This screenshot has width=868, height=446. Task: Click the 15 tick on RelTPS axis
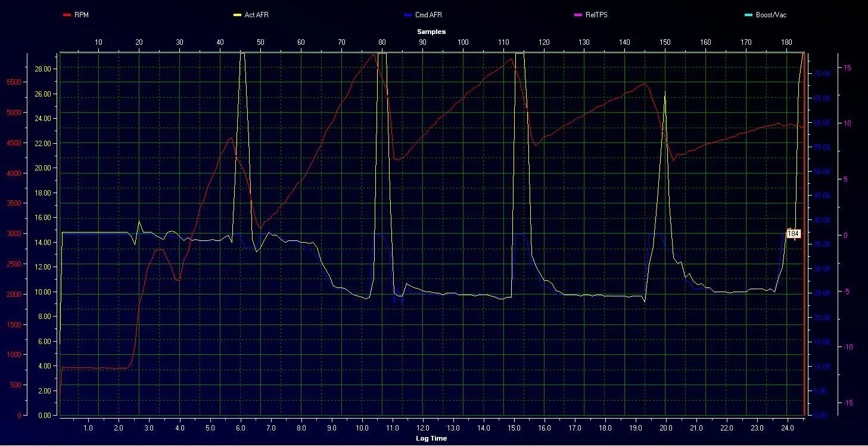pos(847,68)
